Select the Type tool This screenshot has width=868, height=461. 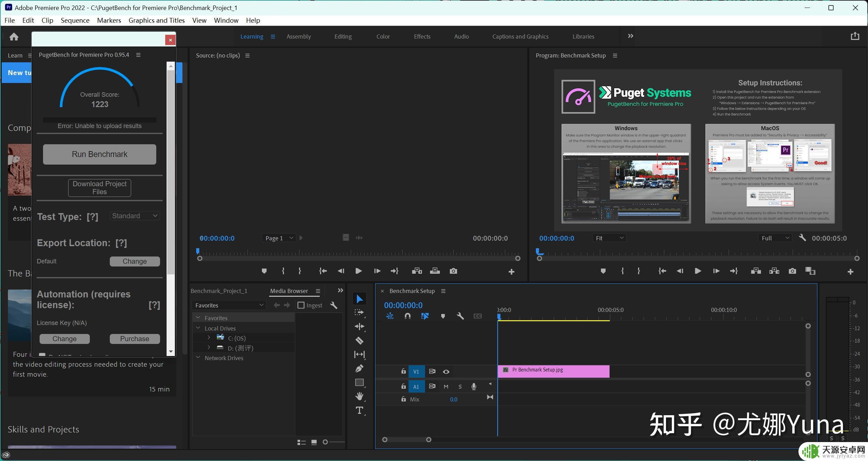pos(359,410)
